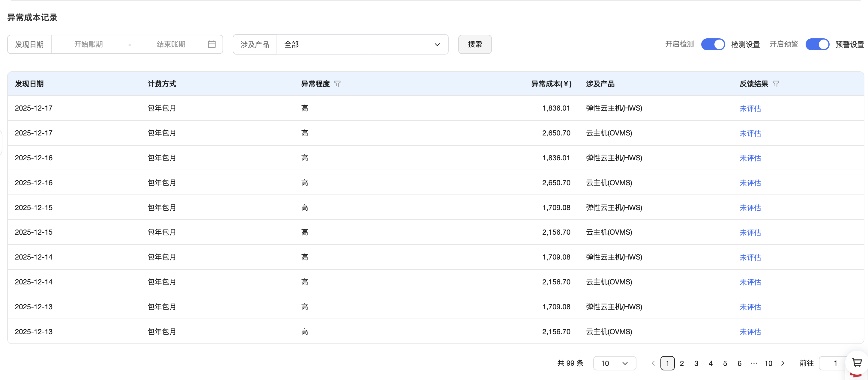Toggle the 开启检测 switch off
This screenshot has width=868, height=380.
(x=713, y=44)
